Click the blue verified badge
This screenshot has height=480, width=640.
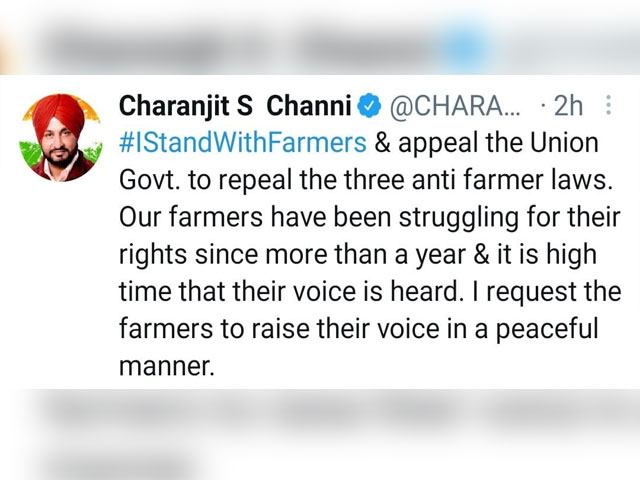(x=369, y=105)
